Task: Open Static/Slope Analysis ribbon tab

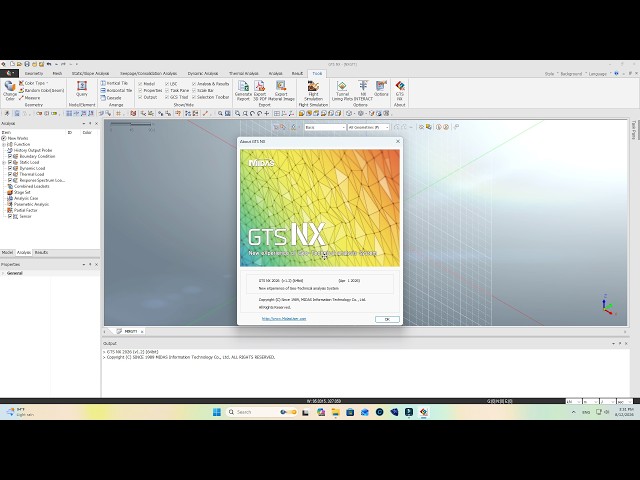Action: (x=90, y=73)
